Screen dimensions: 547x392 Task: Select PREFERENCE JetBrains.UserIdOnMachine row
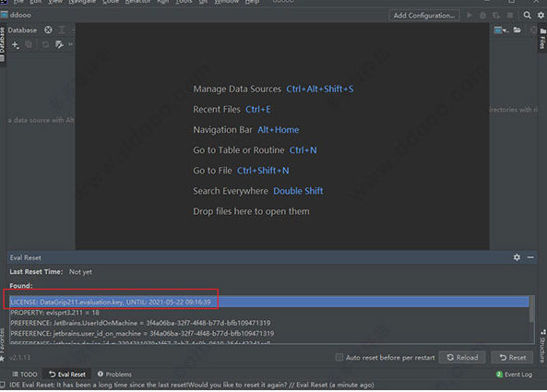click(269, 323)
